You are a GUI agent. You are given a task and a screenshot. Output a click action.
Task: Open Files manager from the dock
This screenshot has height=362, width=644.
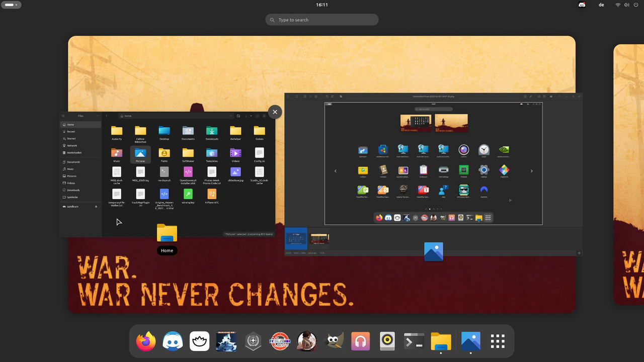click(441, 341)
